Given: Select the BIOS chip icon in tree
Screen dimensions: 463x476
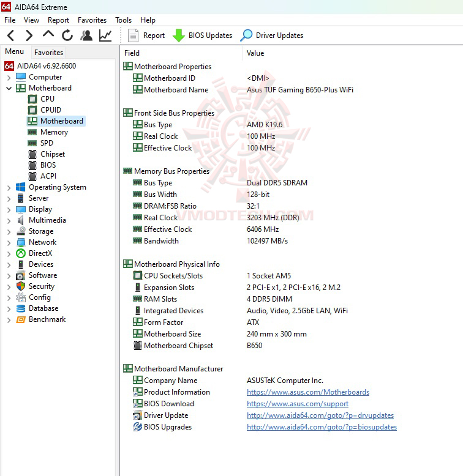Looking at the screenshot, I should (x=32, y=165).
